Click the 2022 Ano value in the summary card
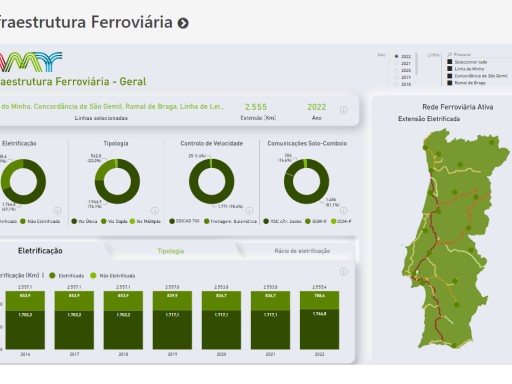Screen dimensions: 512x384 click(317, 107)
